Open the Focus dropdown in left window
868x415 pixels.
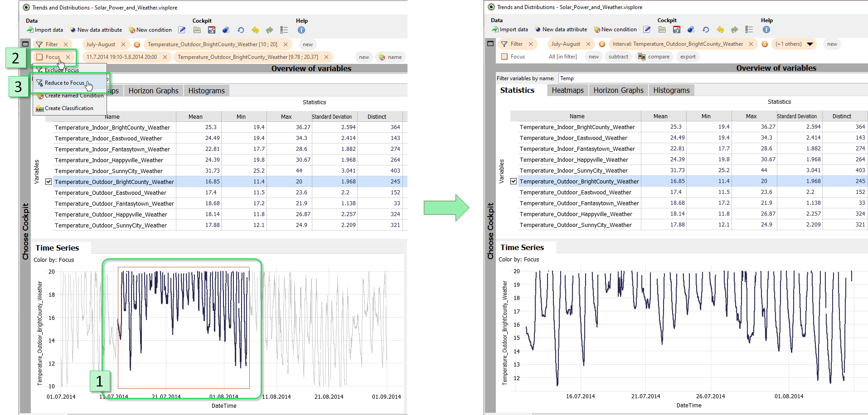coord(53,57)
